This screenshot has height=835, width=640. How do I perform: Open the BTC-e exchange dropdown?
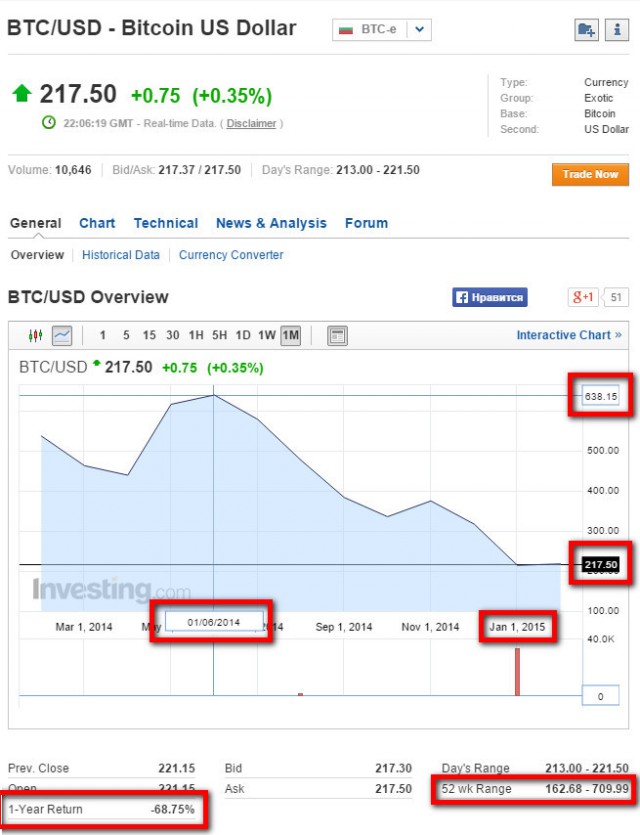click(x=382, y=30)
